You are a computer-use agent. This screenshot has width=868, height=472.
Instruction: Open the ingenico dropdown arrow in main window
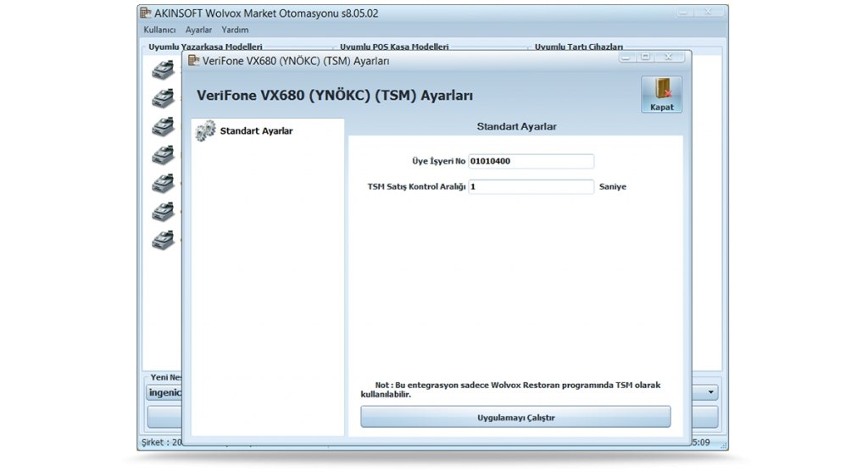(711, 392)
